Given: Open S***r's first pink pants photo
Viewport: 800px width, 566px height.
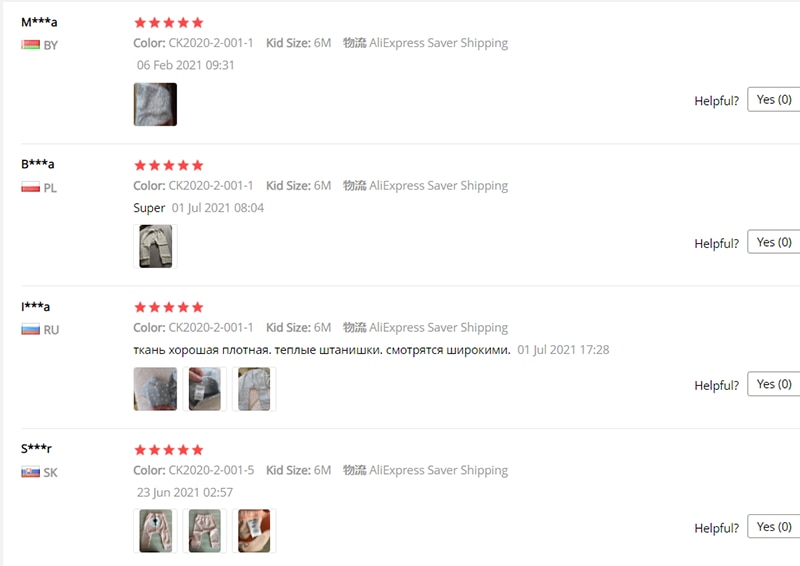Looking at the screenshot, I should click(x=155, y=531).
